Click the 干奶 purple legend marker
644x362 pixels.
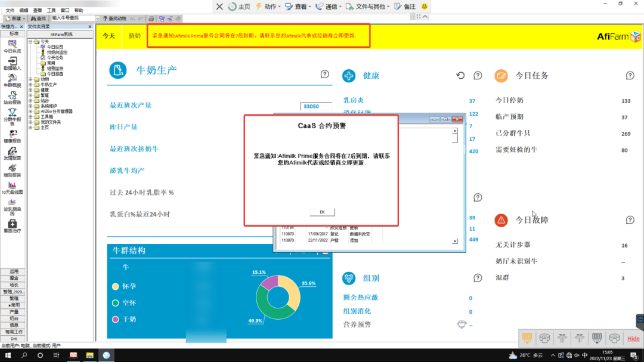click(116, 319)
